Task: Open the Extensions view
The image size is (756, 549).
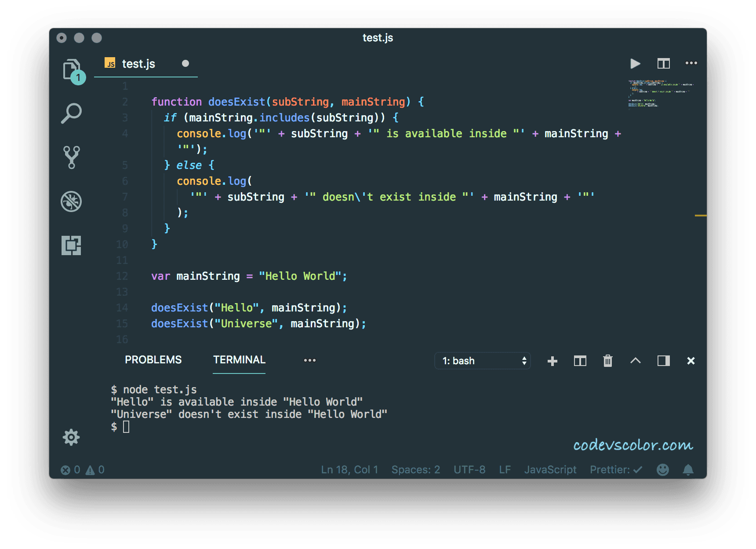Action: (x=71, y=245)
